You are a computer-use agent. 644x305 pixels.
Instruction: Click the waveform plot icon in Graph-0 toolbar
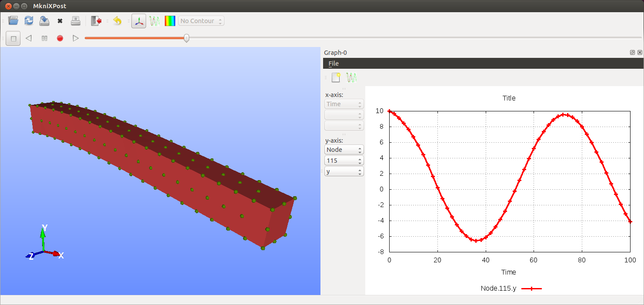click(351, 77)
